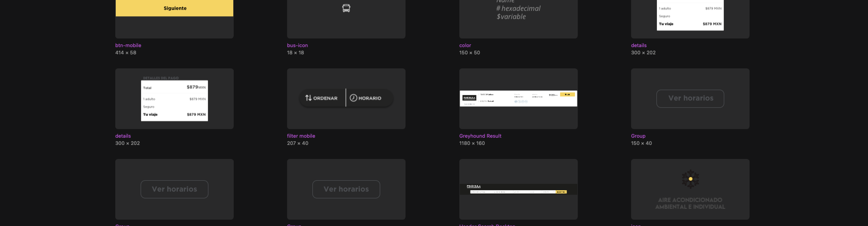Viewport: 868px width, 226px height.
Task: Open the color symbol link
Action: 465,45
